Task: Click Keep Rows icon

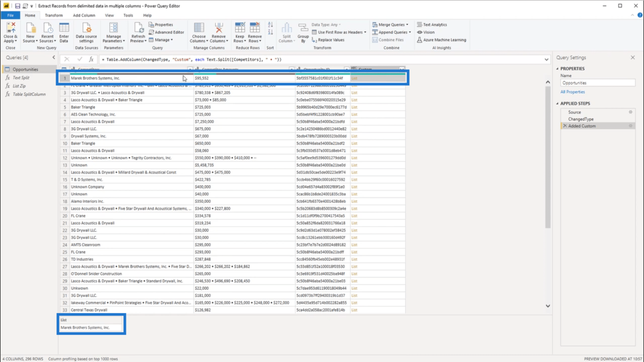Action: pyautogui.click(x=240, y=28)
